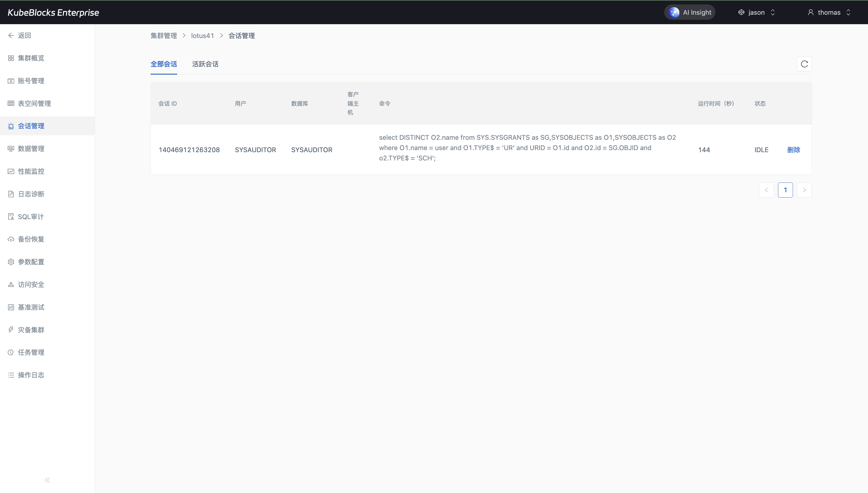
Task: Select the 全部会话 tab
Action: click(163, 64)
